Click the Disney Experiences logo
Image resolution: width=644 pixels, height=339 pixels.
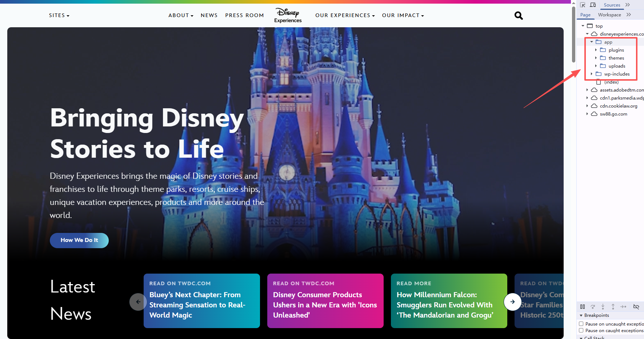[x=288, y=15]
